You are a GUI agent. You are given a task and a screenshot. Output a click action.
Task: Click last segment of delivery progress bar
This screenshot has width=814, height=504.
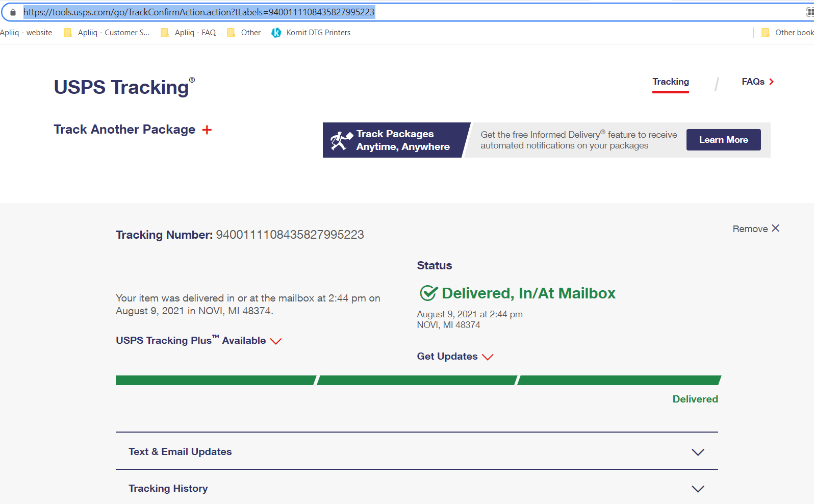coord(619,380)
